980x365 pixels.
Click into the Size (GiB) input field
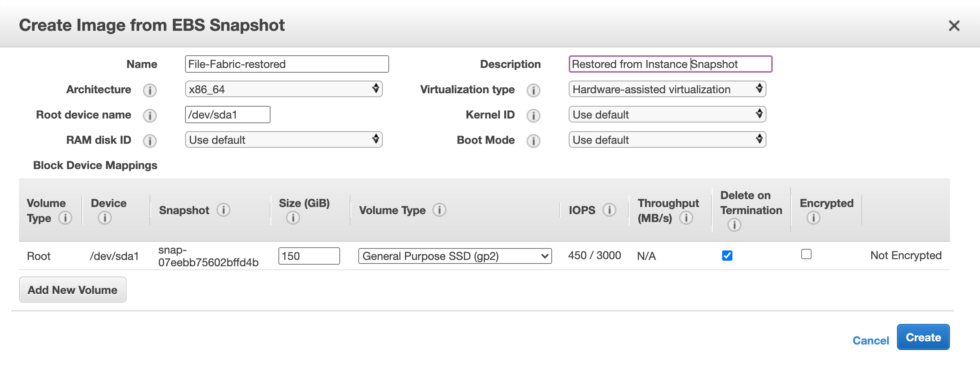click(x=309, y=256)
